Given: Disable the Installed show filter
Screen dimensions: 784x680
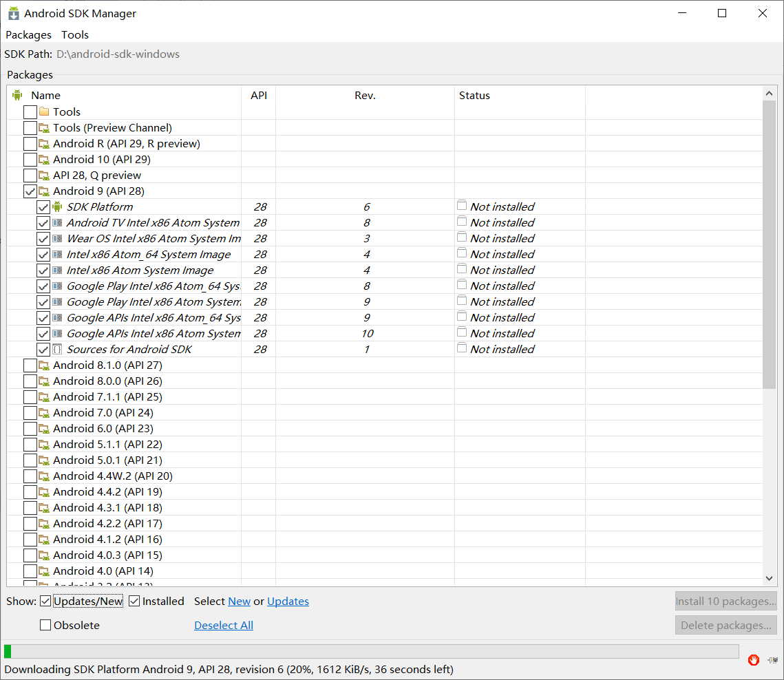Looking at the screenshot, I should 135,601.
